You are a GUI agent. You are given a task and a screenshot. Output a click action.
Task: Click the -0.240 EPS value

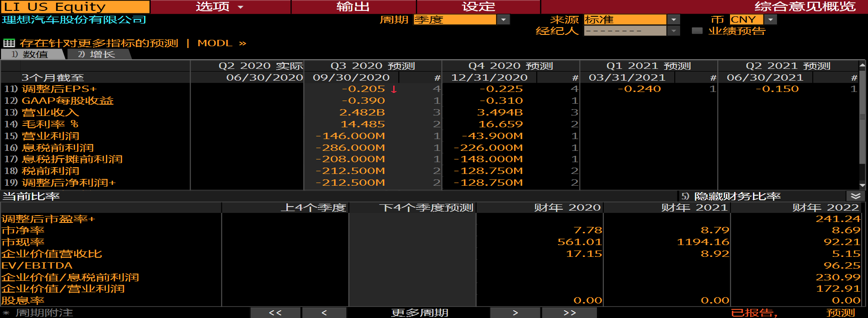pyautogui.click(x=639, y=89)
